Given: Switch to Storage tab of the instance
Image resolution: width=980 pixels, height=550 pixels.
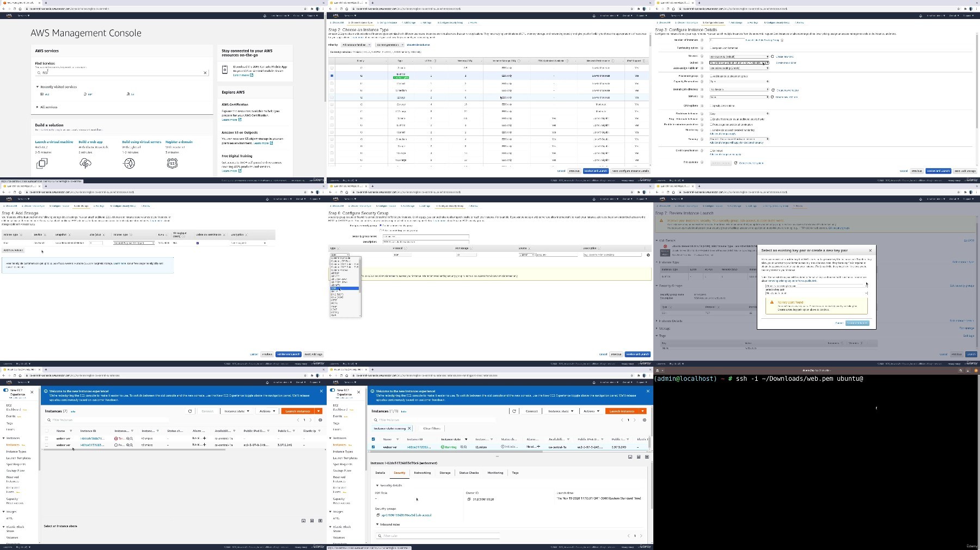Looking at the screenshot, I should [x=445, y=473].
